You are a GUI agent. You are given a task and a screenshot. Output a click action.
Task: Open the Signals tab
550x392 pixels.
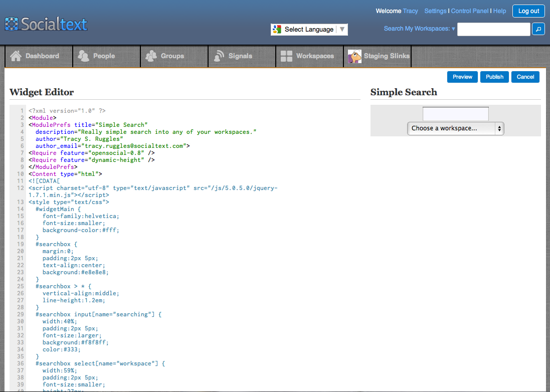[242, 56]
